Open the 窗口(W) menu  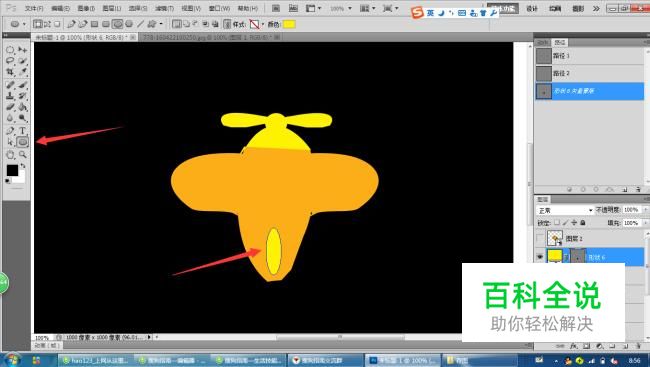[219, 8]
